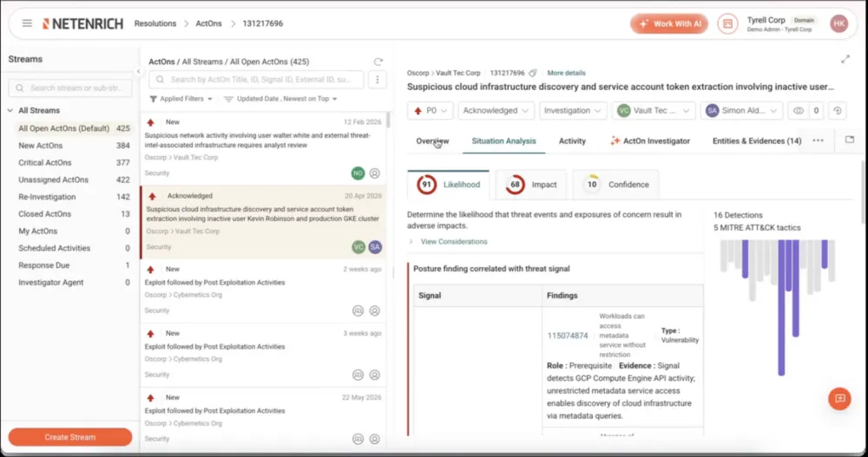Viewport: 868px width, 457px height.
Task: Click assignee icon on 2 weeks ago ActOn
Action: click(375, 311)
